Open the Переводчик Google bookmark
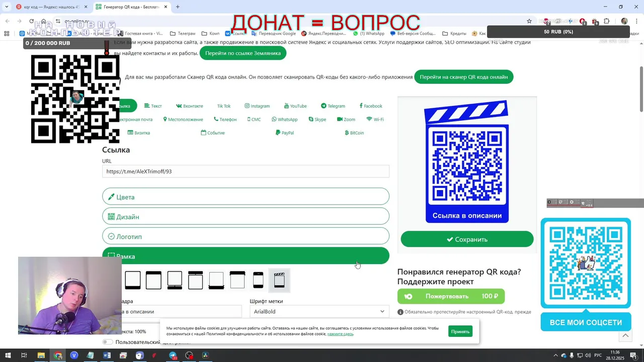The image size is (644, 362). [x=273, y=34]
